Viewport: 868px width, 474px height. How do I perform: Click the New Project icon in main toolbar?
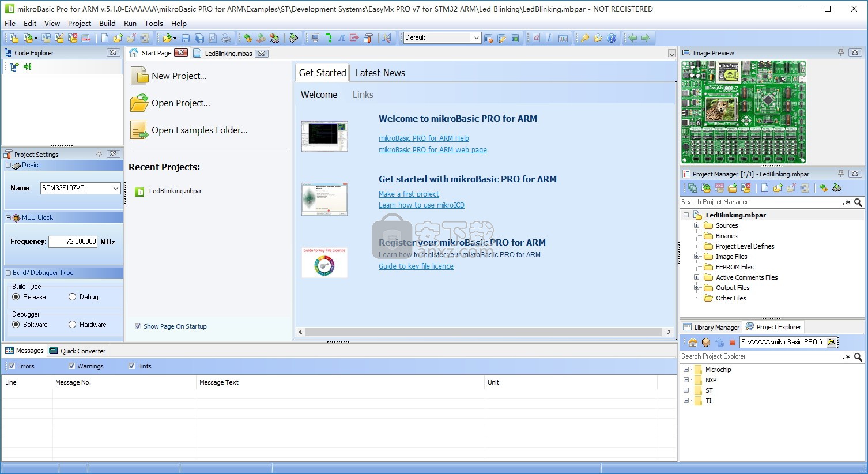pos(14,38)
